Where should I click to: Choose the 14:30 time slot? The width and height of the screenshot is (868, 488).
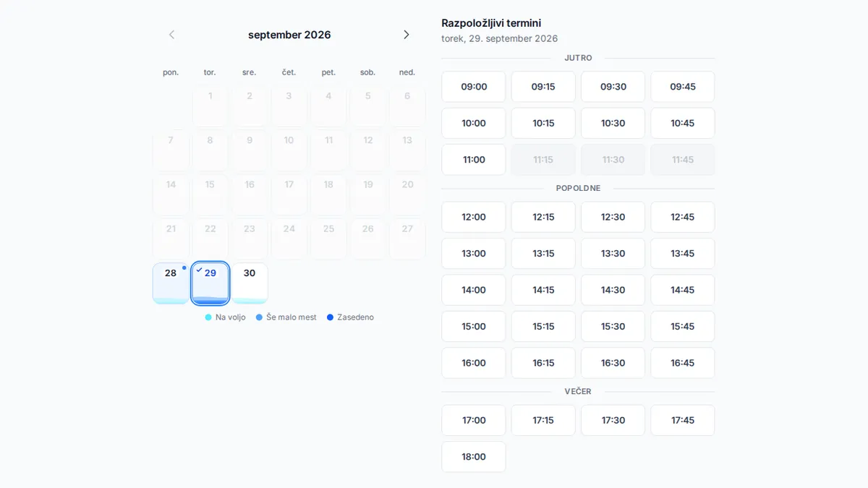coord(613,290)
